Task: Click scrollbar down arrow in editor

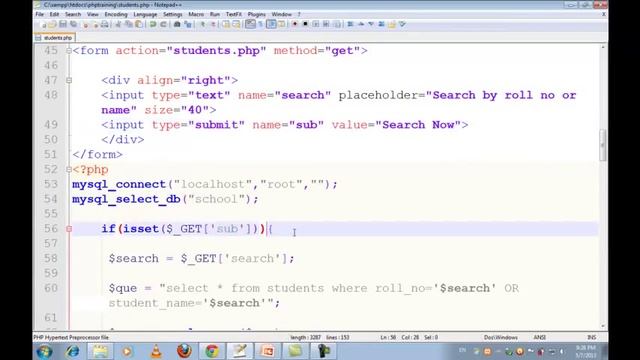Action: tap(603, 326)
